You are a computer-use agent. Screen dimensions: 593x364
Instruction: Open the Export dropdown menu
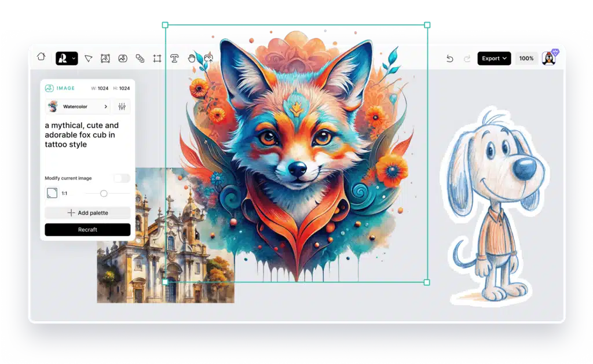tap(494, 58)
